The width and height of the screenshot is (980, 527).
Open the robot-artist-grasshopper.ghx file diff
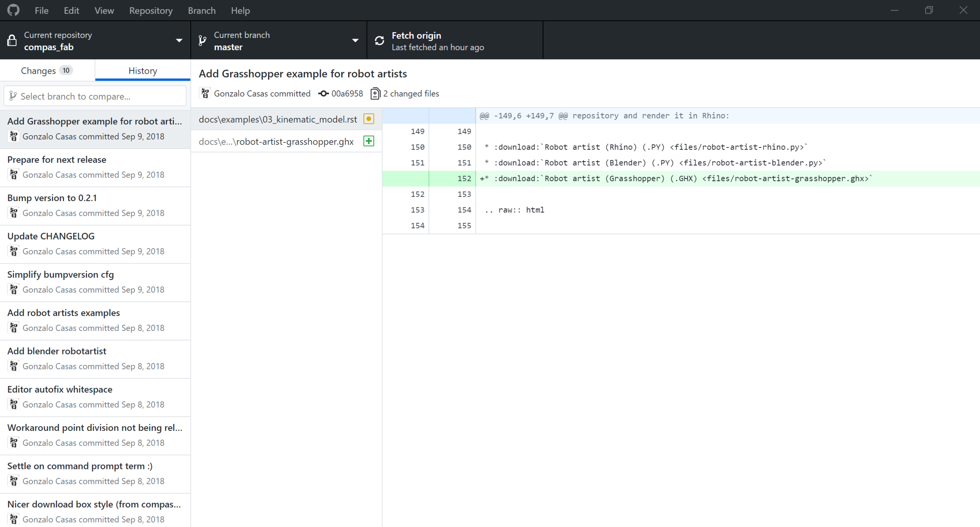click(x=277, y=142)
